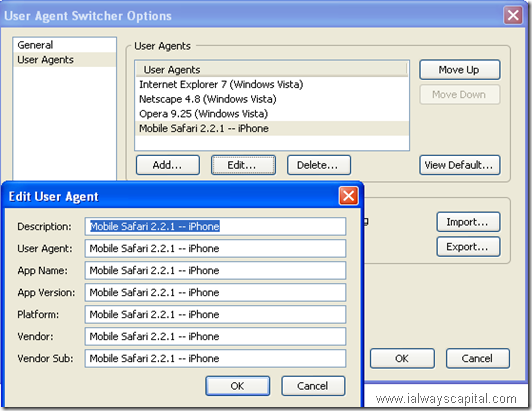Click the App Name input field
The height and width of the screenshot is (411, 532).
[215, 270]
